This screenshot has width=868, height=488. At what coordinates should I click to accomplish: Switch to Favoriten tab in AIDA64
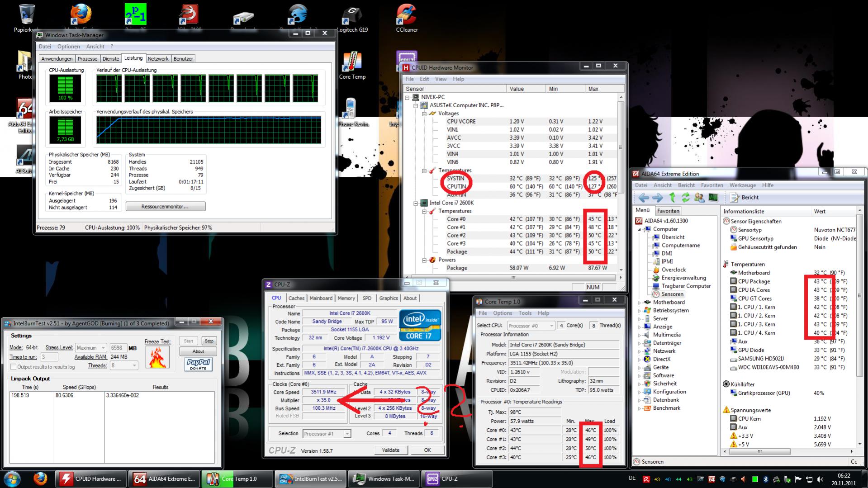[x=668, y=211]
